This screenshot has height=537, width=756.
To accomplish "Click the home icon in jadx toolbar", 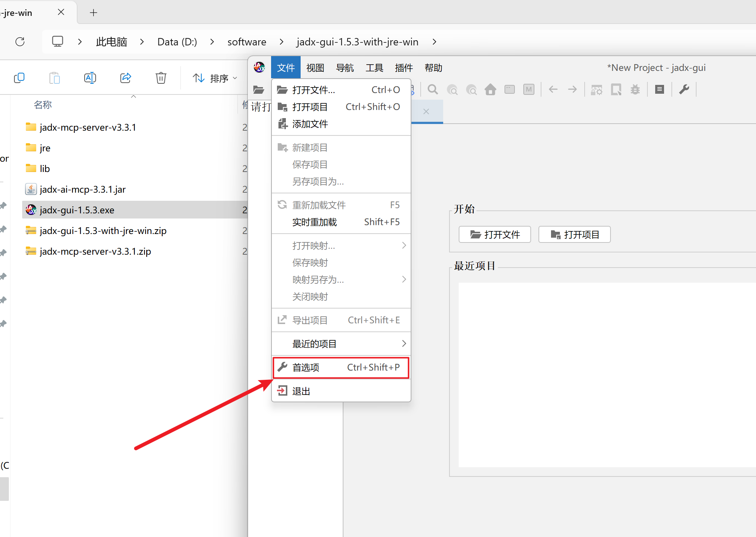I will 490,90.
